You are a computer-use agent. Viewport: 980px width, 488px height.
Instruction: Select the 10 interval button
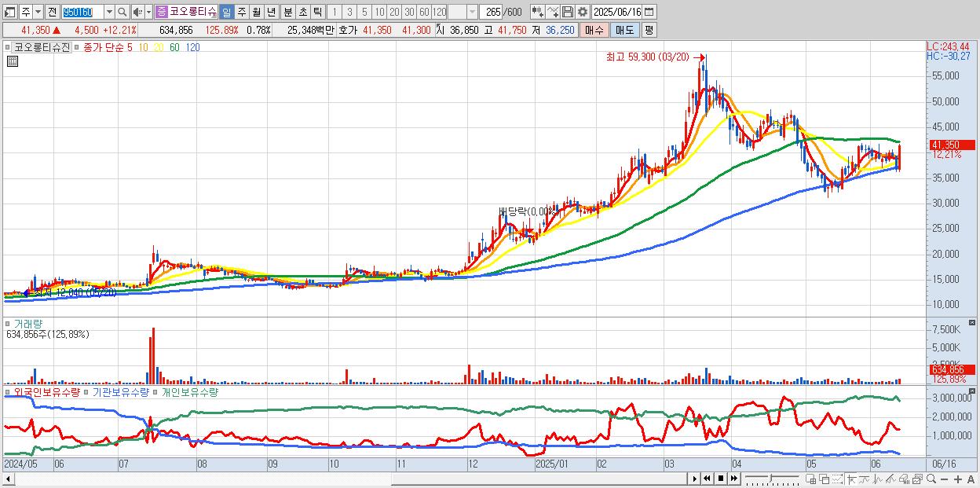click(380, 12)
